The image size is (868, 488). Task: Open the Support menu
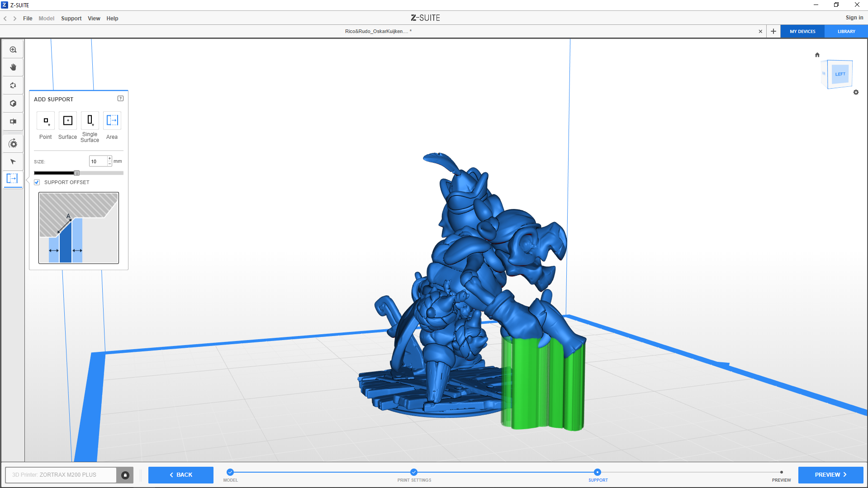(x=71, y=19)
